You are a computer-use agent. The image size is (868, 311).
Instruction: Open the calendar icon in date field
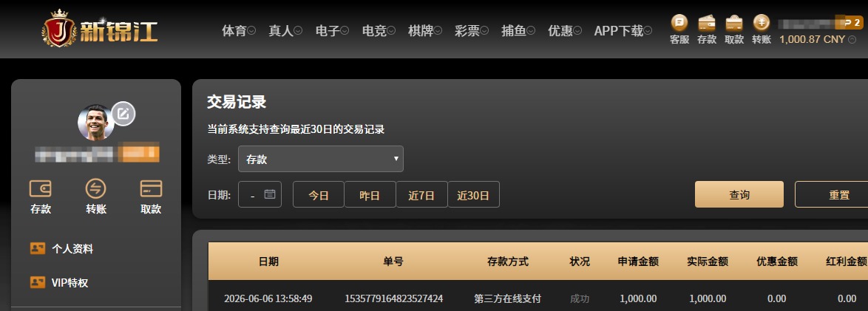pyautogui.click(x=270, y=194)
